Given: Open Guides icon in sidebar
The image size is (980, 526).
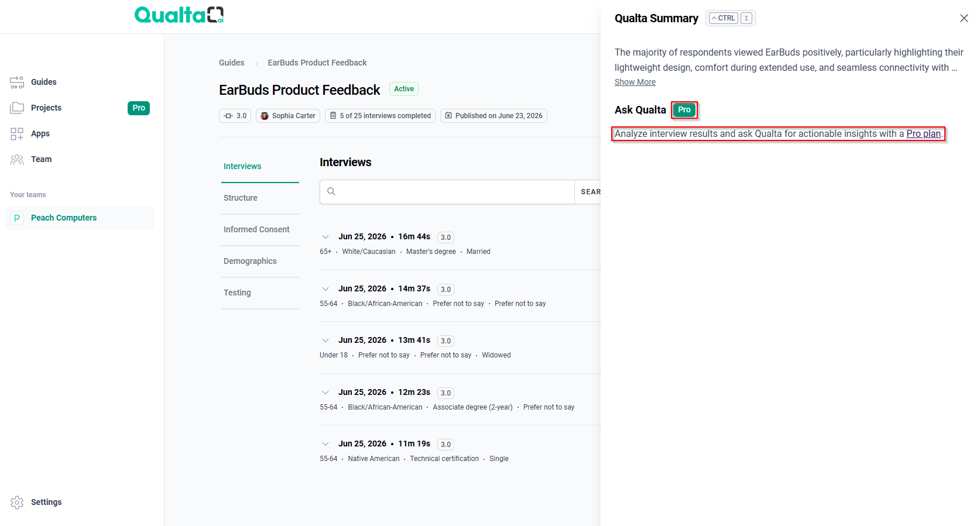Looking at the screenshot, I should coord(17,82).
